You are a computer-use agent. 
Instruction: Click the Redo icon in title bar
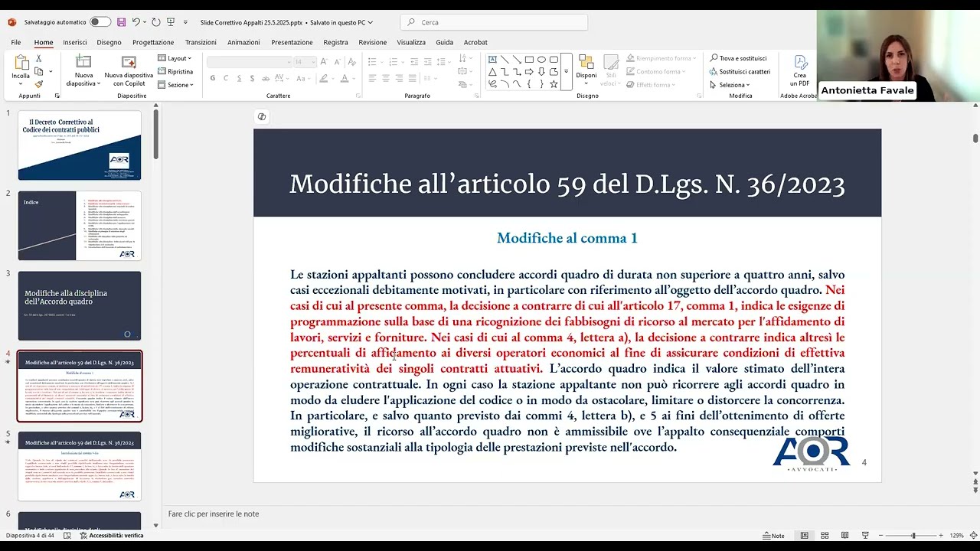tap(156, 22)
